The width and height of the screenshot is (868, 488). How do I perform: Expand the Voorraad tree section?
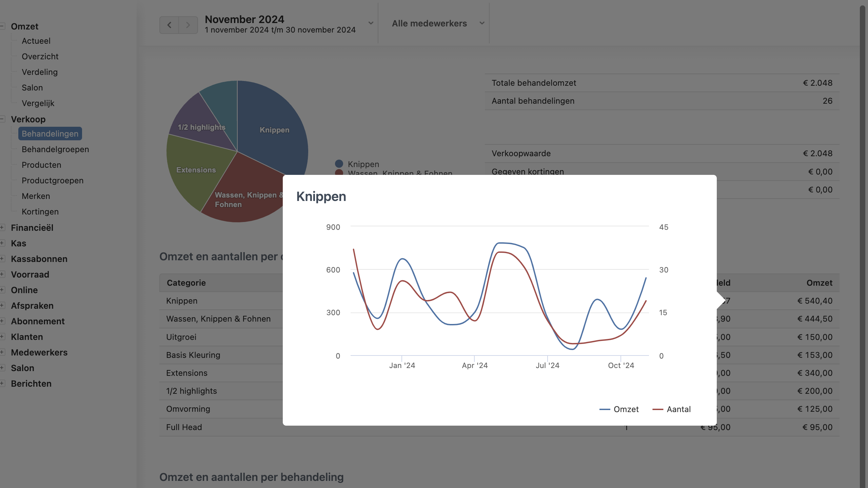click(x=2, y=274)
